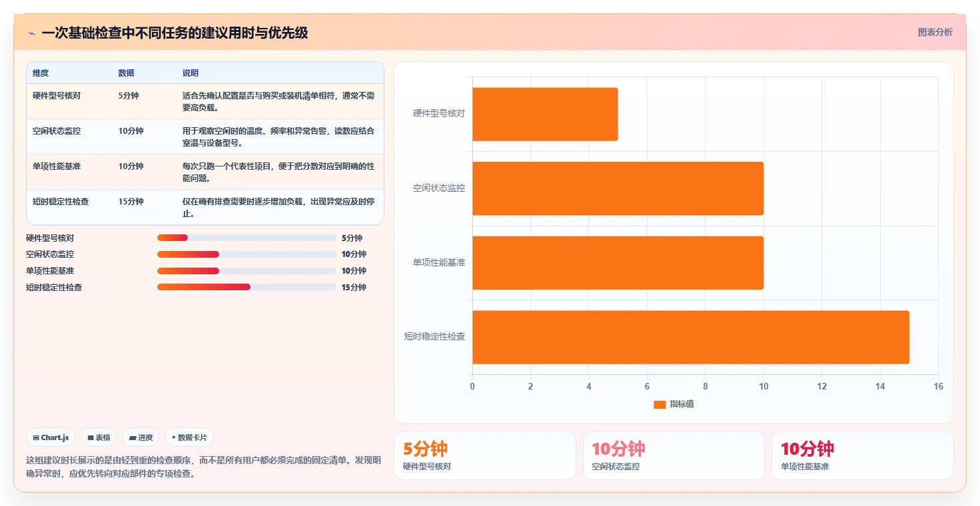This screenshot has height=506, width=980.
Task: Click the 短时稳定性检查 description text in table
Action: [x=278, y=208]
